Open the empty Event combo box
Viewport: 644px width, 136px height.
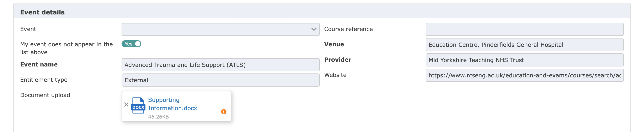(221, 30)
